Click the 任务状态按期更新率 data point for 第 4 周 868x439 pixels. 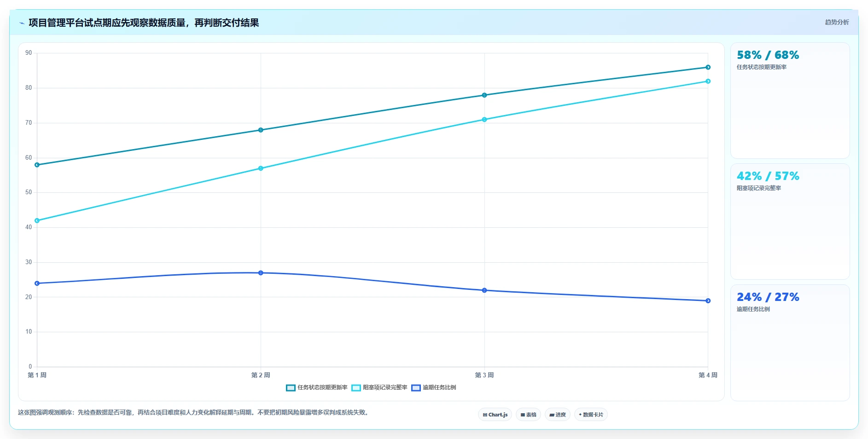[x=708, y=67]
